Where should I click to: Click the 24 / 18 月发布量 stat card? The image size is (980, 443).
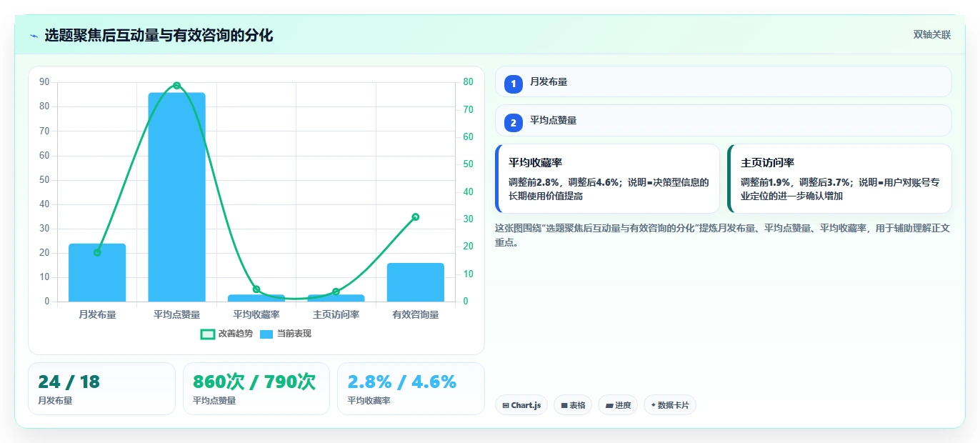click(x=101, y=389)
